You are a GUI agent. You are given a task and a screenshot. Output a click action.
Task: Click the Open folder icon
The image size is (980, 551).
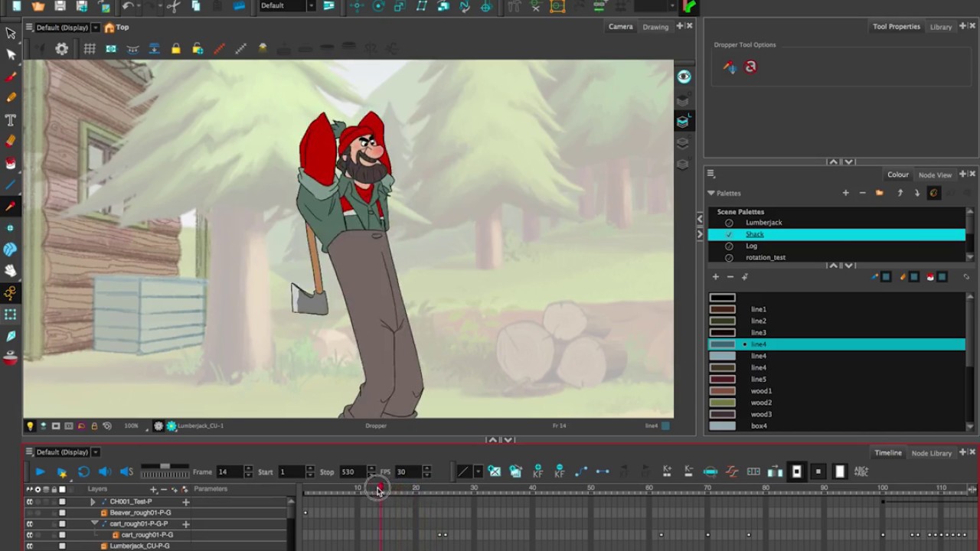pyautogui.click(x=38, y=6)
